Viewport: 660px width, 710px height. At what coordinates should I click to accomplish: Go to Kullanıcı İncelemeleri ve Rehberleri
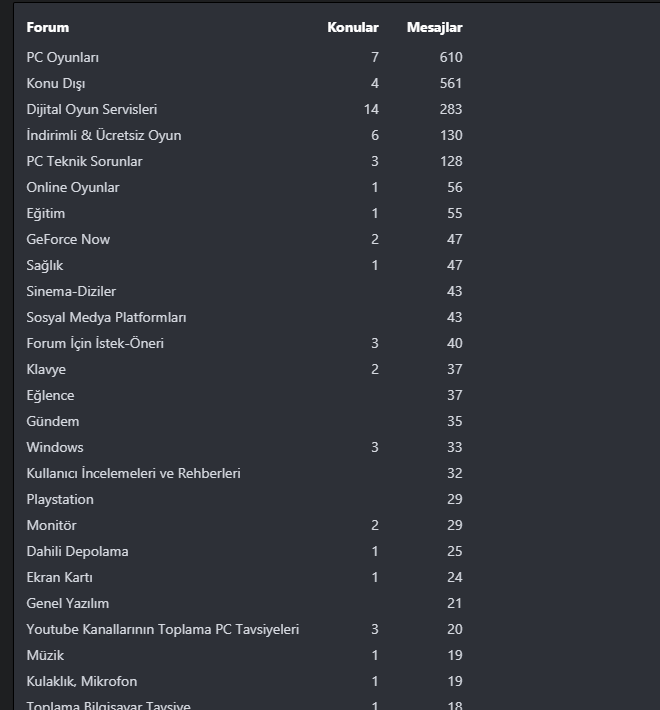click(133, 473)
